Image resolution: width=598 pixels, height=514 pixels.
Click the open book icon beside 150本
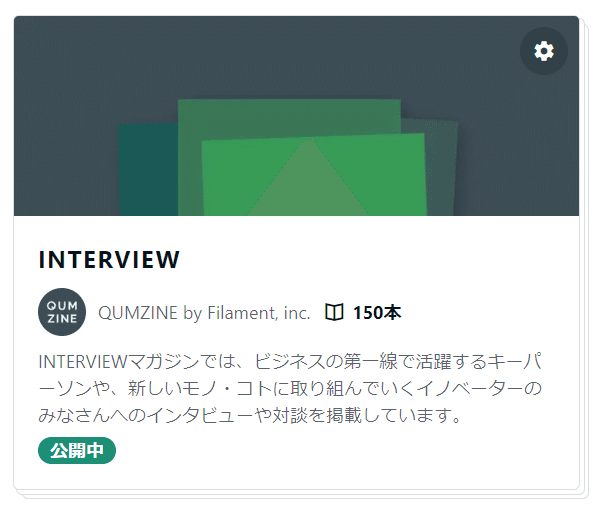(334, 312)
